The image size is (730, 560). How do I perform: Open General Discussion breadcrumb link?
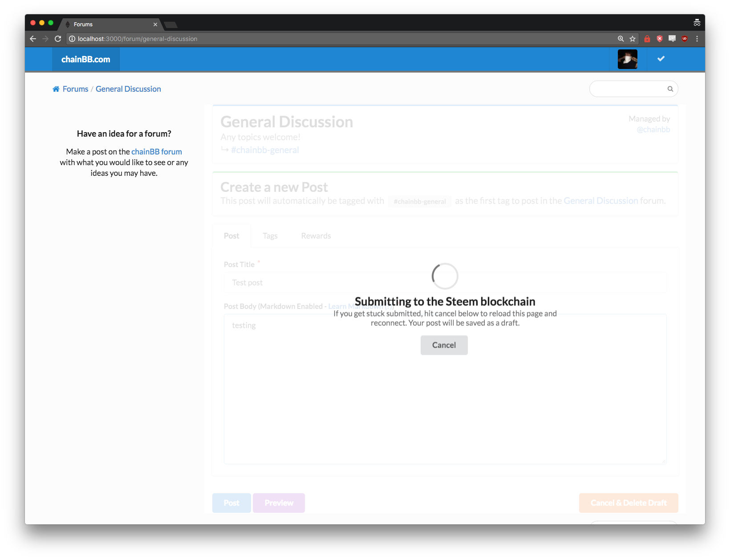tap(128, 89)
